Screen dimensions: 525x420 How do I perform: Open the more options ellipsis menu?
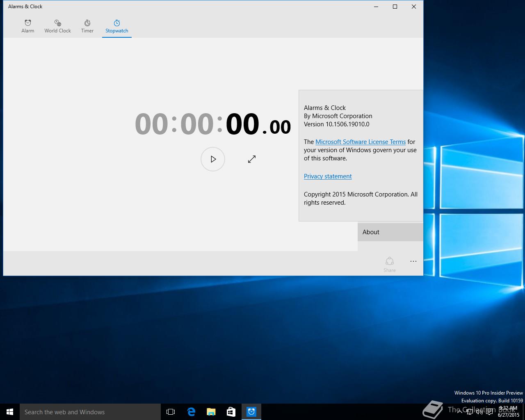[x=413, y=261]
